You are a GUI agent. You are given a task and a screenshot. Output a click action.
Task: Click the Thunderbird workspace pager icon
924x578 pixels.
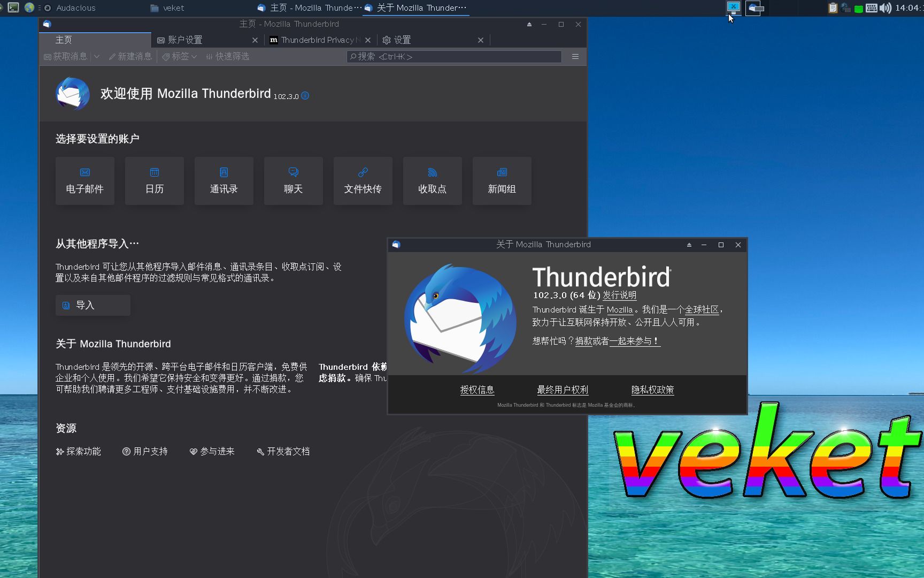click(x=754, y=8)
